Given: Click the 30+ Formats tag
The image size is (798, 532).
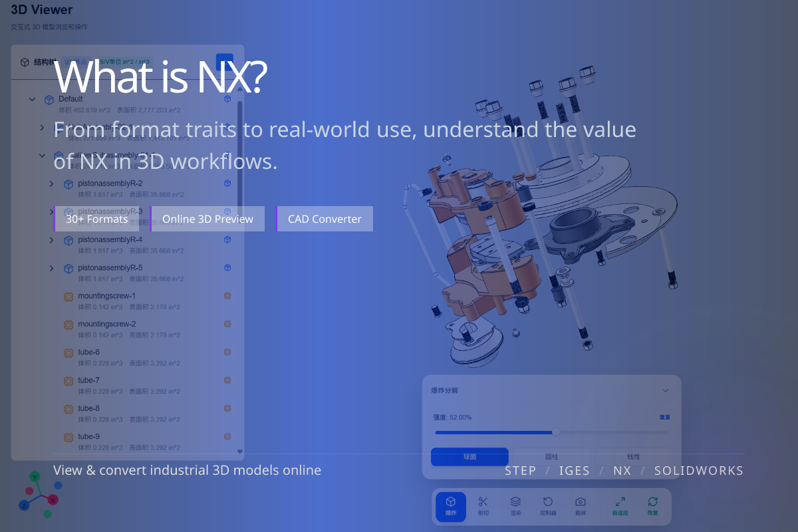Looking at the screenshot, I should tap(96, 219).
